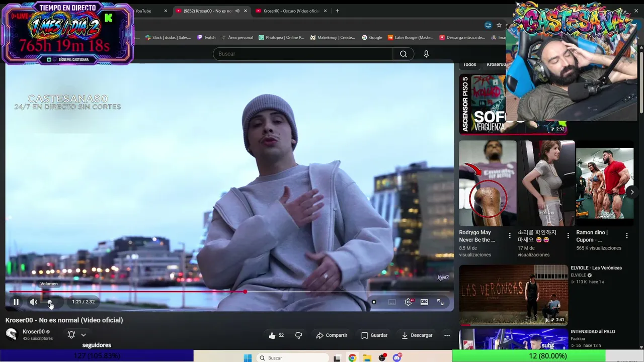Open Área personal bookmark
The image size is (644, 362).
[237, 37]
